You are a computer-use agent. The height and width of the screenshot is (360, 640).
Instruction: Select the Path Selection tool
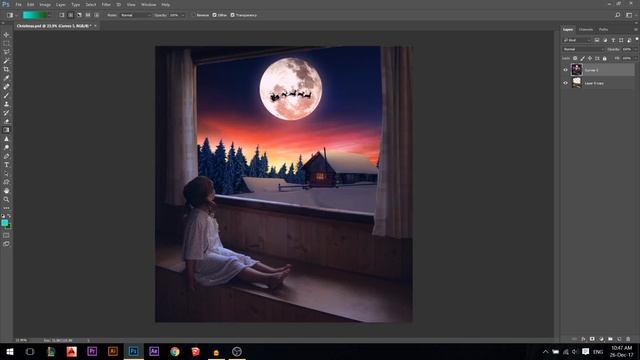[6, 173]
